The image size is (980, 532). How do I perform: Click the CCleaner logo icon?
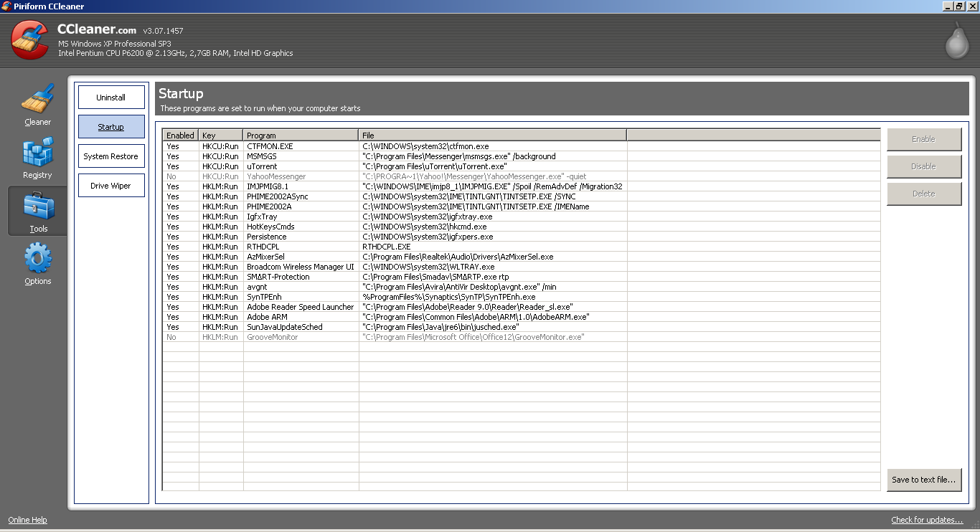coord(30,40)
